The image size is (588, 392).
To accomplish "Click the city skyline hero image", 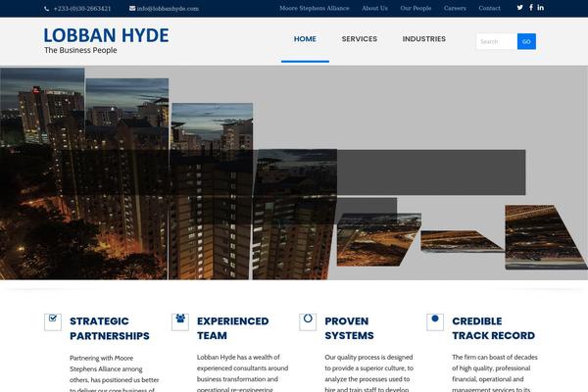I will pos(294,172).
